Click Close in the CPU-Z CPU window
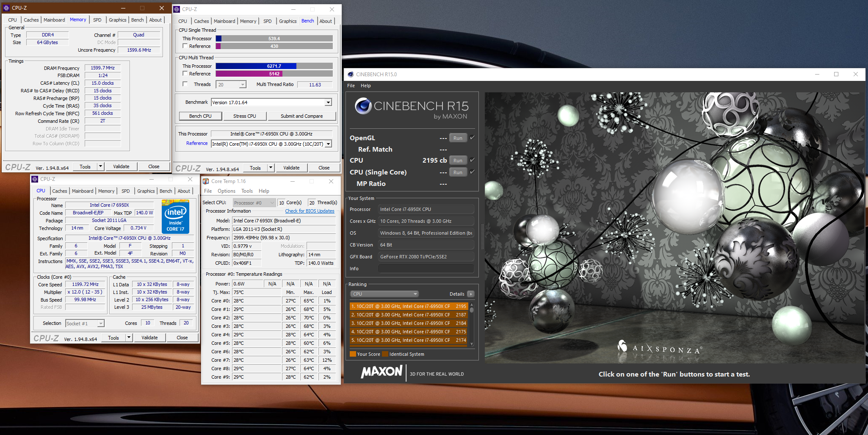 pyautogui.click(x=182, y=338)
